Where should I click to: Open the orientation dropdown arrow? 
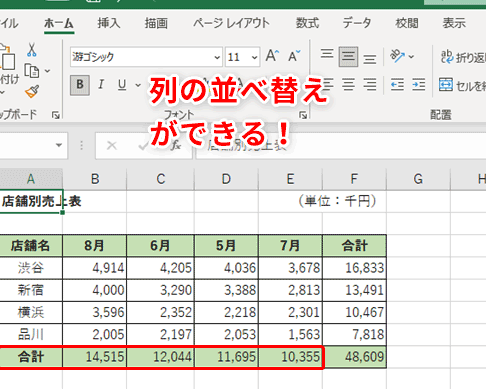(411, 57)
